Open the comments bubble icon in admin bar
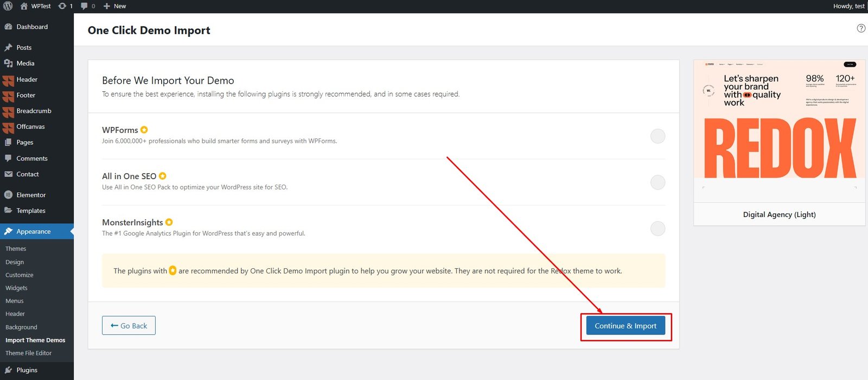Image resolution: width=868 pixels, height=380 pixels. pyautogui.click(x=84, y=6)
